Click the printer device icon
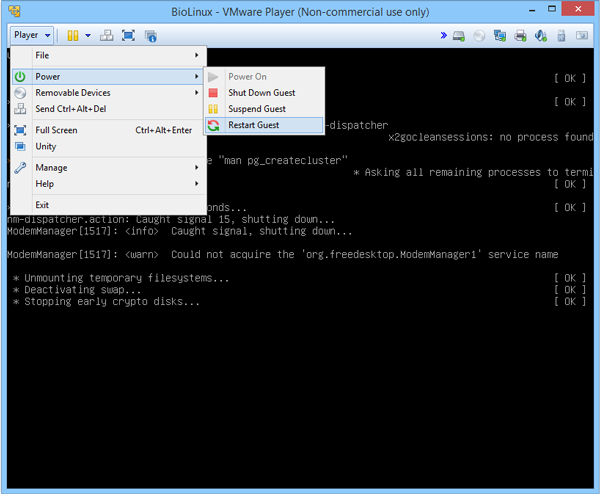This screenshot has width=600, height=494. 520,36
